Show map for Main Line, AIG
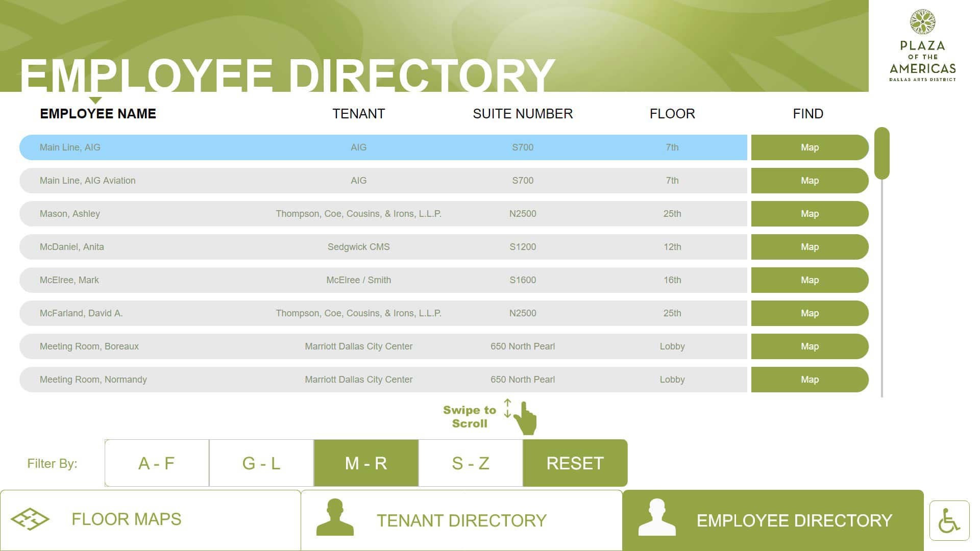 810,147
